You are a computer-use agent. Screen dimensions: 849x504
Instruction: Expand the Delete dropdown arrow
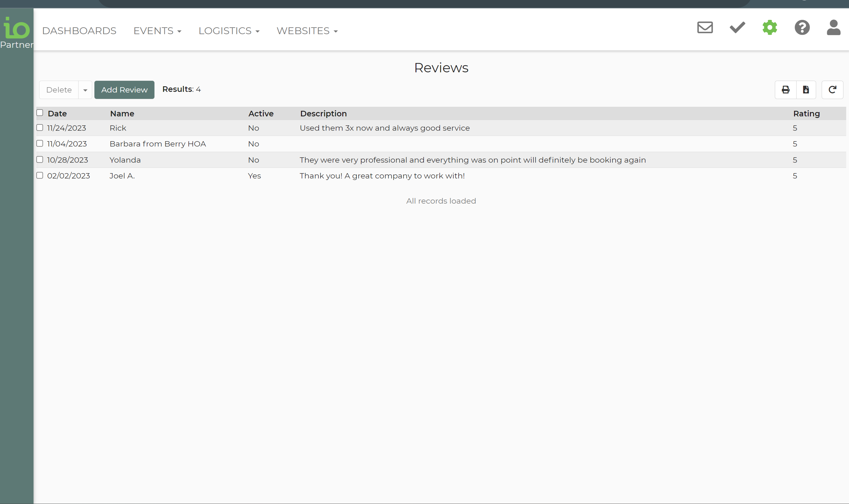[85, 90]
